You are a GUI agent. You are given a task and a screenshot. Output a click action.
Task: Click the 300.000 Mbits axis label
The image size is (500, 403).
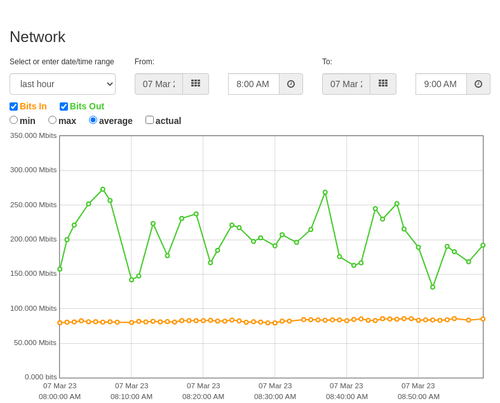[x=33, y=170]
